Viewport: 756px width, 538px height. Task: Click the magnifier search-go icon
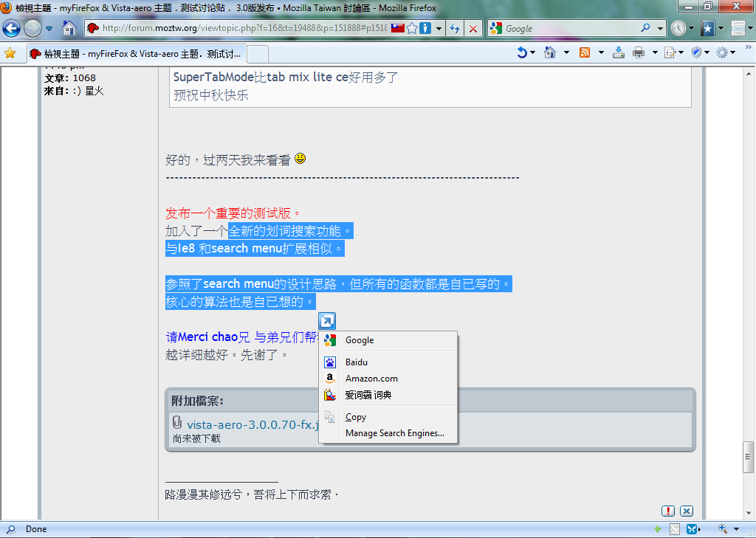pos(645,28)
